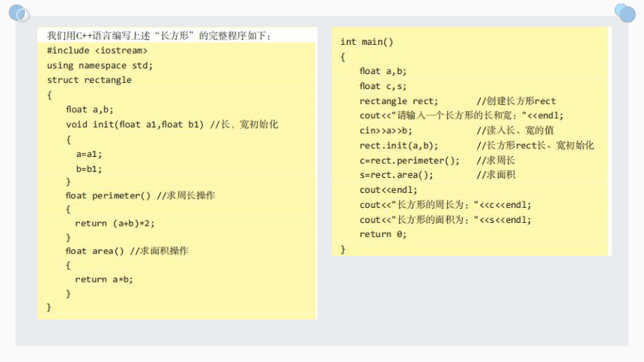
Task: Click the 's=rect.area();' line
Action: point(396,175)
